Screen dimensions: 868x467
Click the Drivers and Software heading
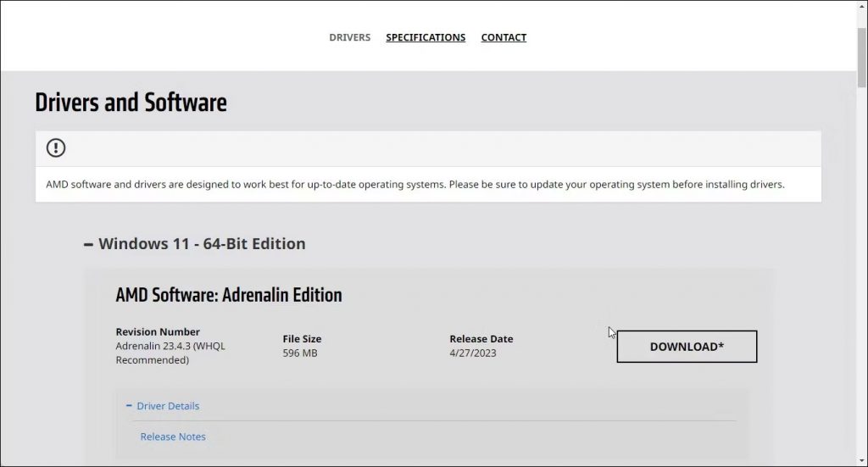pyautogui.click(x=131, y=103)
